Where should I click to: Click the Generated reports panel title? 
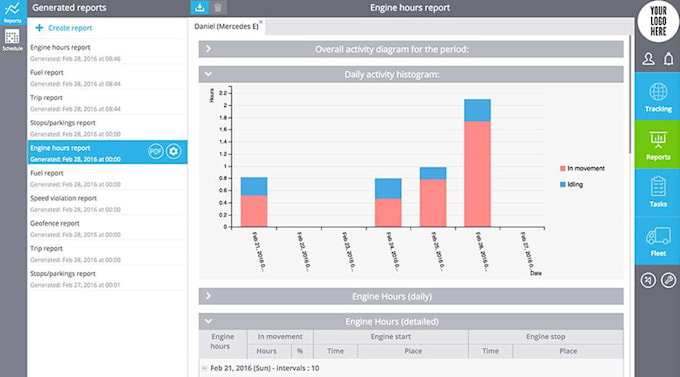[69, 7]
